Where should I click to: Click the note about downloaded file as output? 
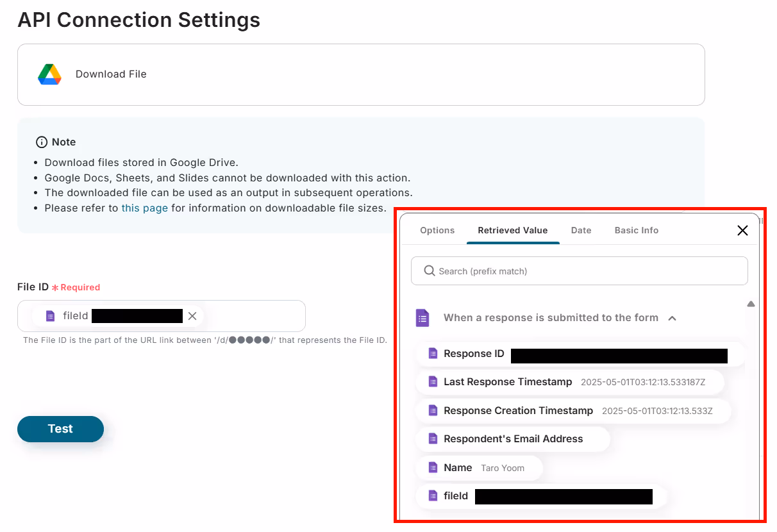pos(228,193)
